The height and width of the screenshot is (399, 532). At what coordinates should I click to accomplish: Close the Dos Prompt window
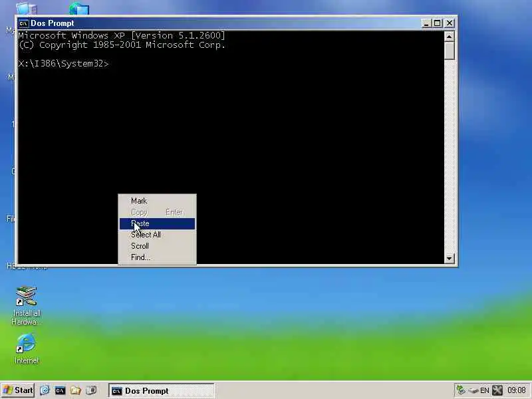coord(450,23)
